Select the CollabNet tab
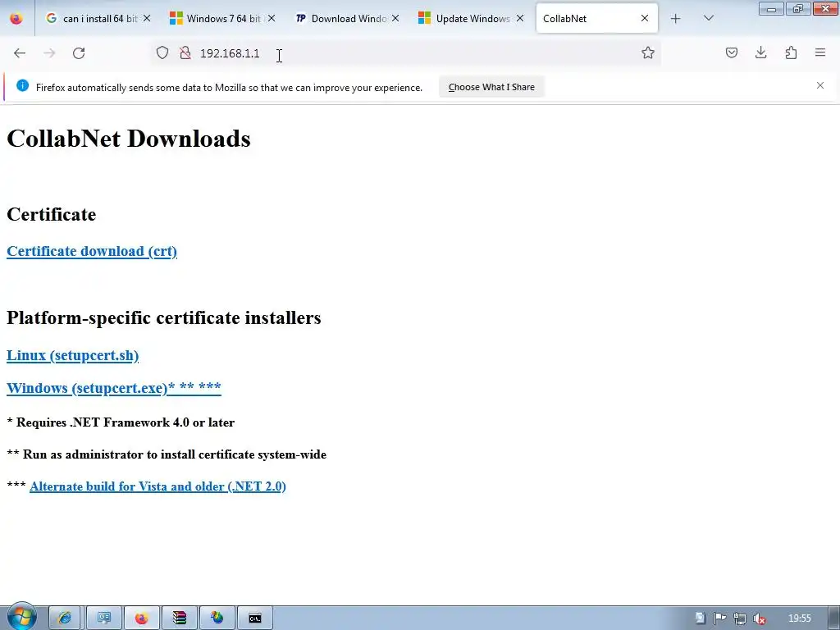The width and height of the screenshot is (840, 630). (589, 19)
